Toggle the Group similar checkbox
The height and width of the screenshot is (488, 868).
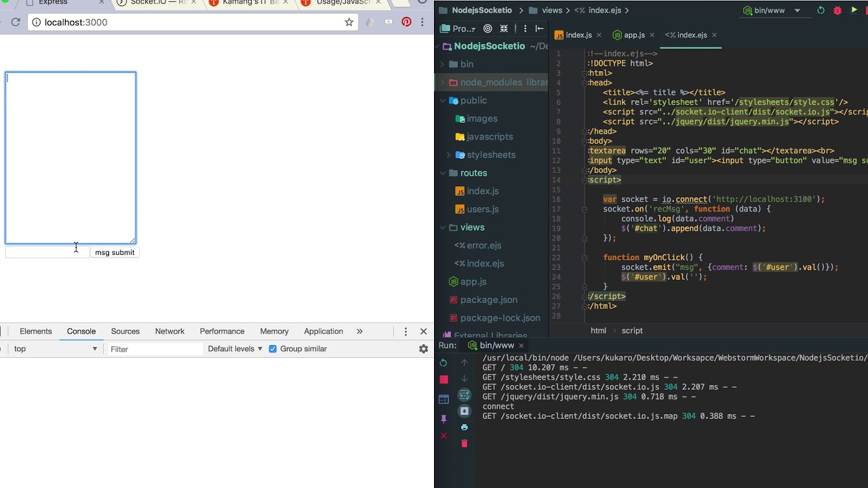[x=273, y=349]
